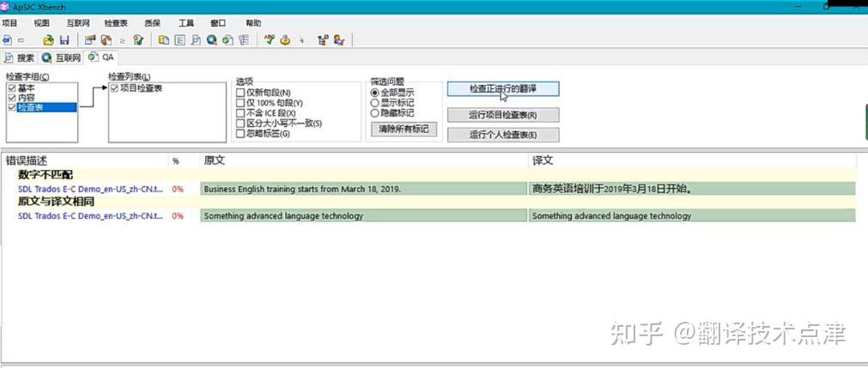
Task: Click 清除所有标记 button
Action: [404, 129]
